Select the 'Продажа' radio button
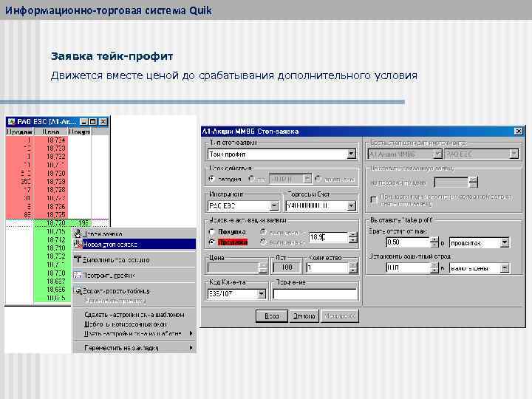This screenshot has height=399, width=532. pyautogui.click(x=212, y=242)
